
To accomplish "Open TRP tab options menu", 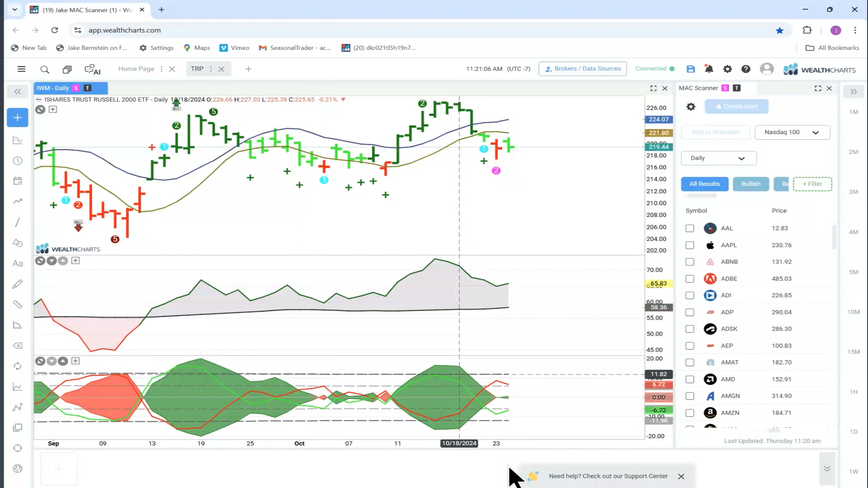I will [x=211, y=69].
